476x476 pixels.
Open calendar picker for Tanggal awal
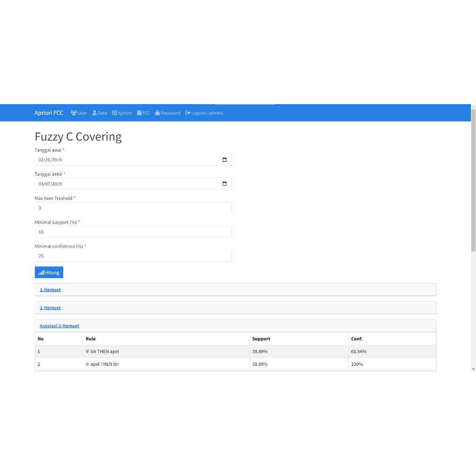[x=225, y=160]
